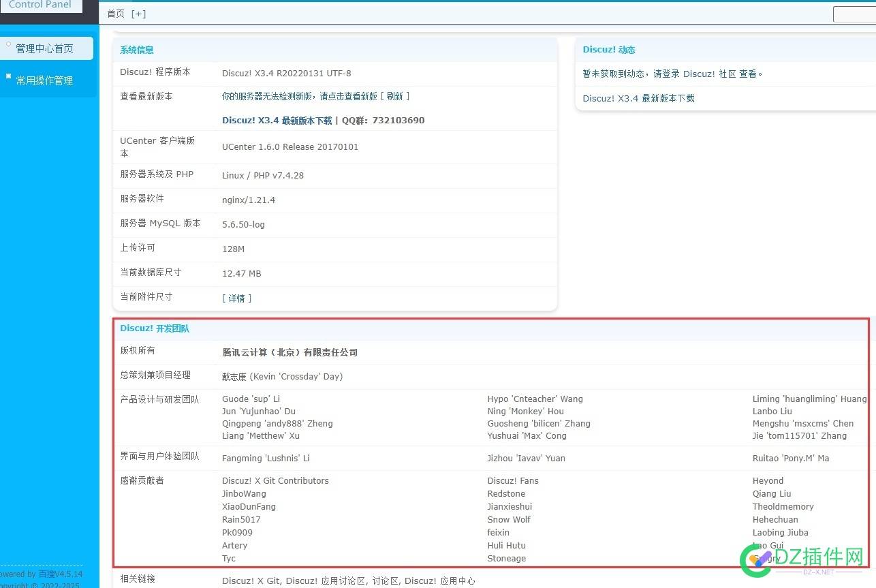Select the Discuz! X3.4 R20220131 UTF-8 version text
876x588 pixels.
pos(287,74)
